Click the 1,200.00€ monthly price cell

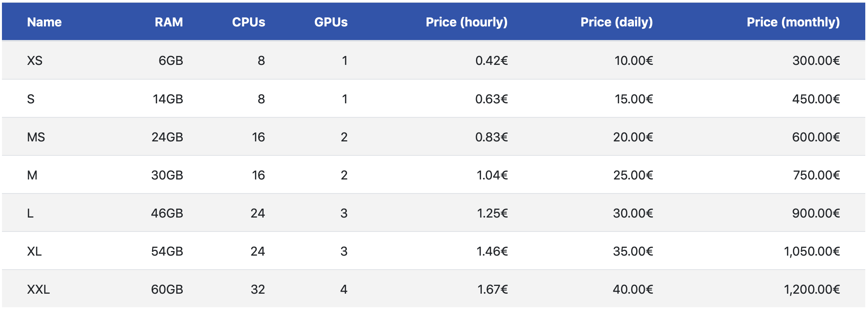(x=812, y=289)
